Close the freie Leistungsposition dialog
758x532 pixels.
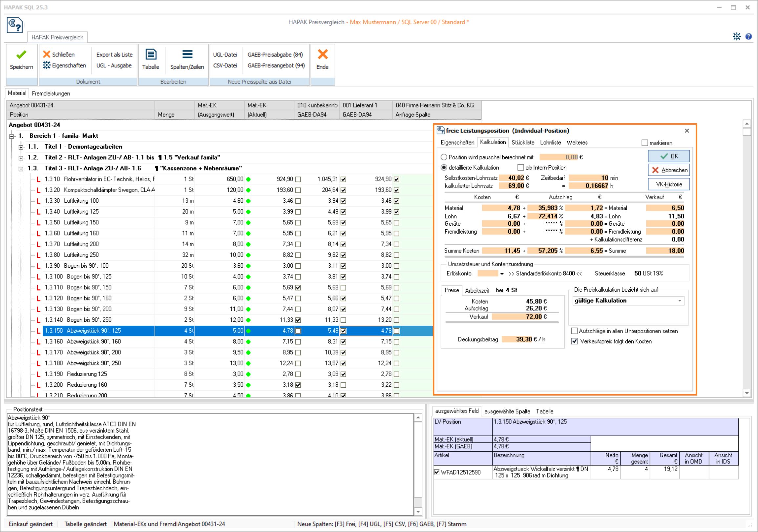coord(687,131)
